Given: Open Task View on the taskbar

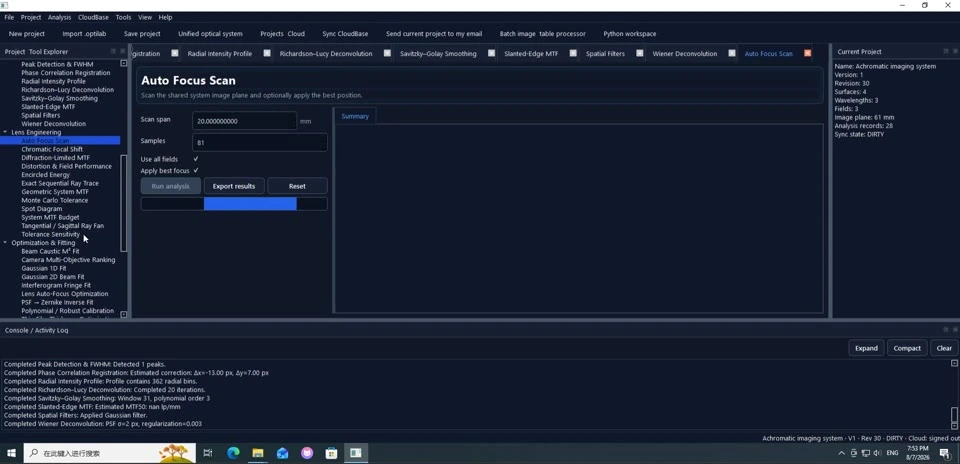Looking at the screenshot, I should tap(208, 453).
